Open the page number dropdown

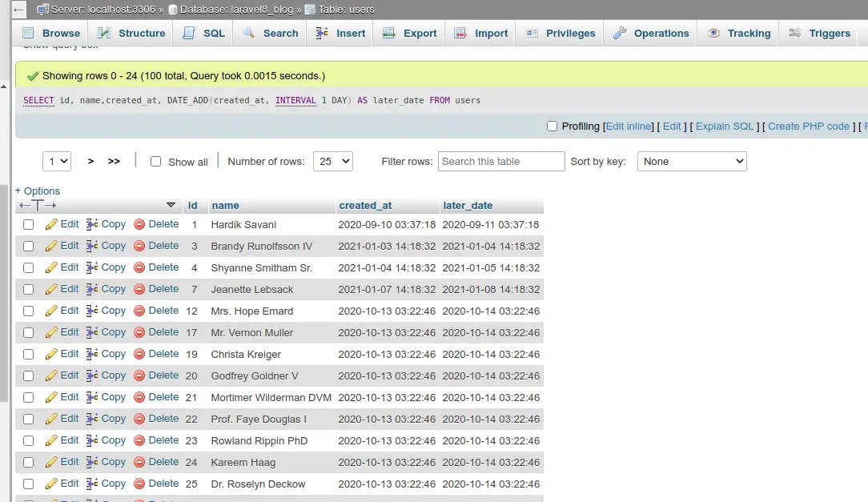click(x=57, y=162)
